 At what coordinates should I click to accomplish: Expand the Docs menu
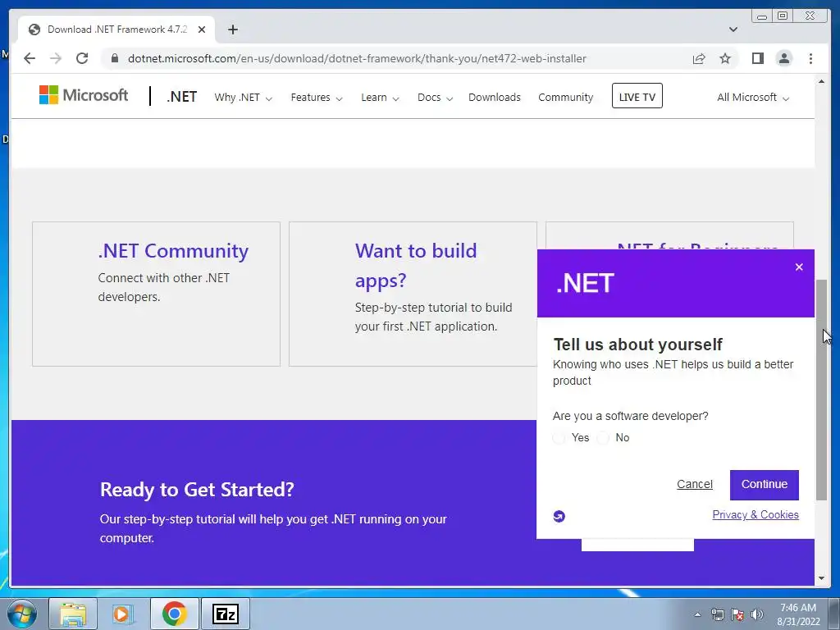coord(435,98)
